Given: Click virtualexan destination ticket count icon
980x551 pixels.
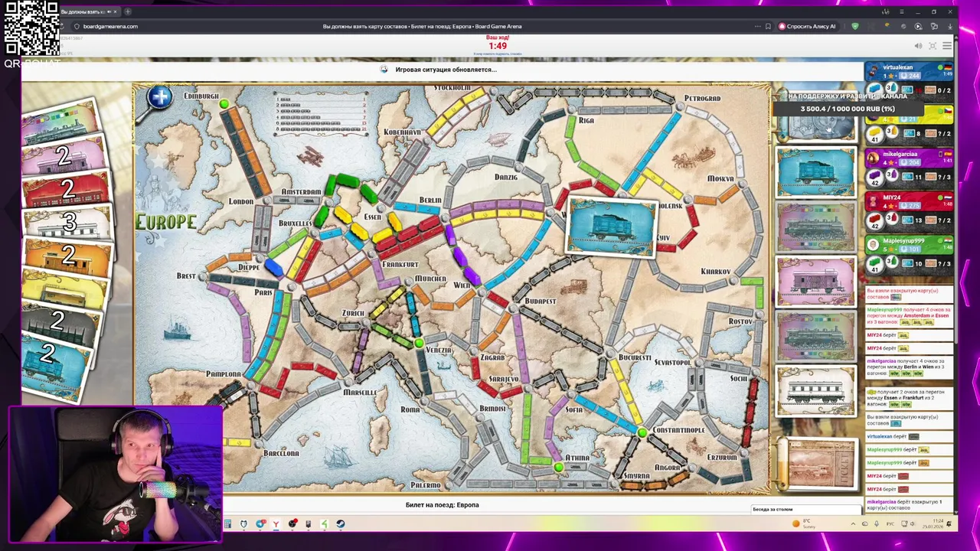Looking at the screenshot, I should 931,90.
